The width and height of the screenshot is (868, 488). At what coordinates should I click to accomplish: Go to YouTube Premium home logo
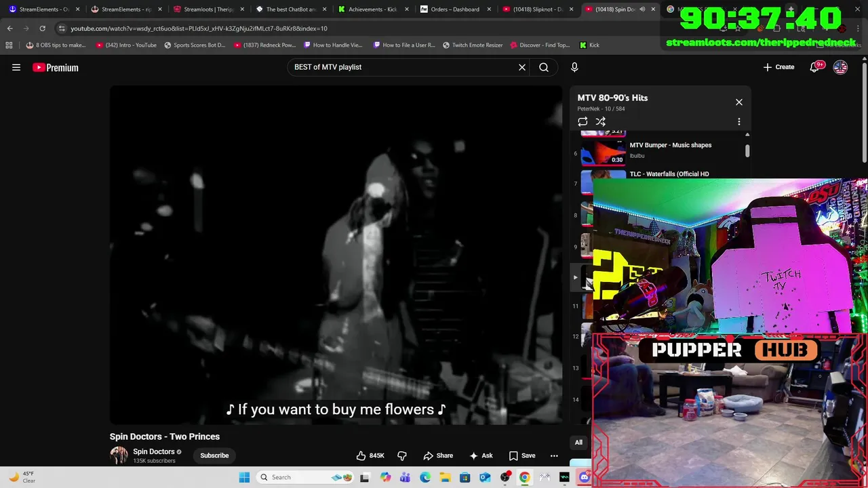pos(56,67)
